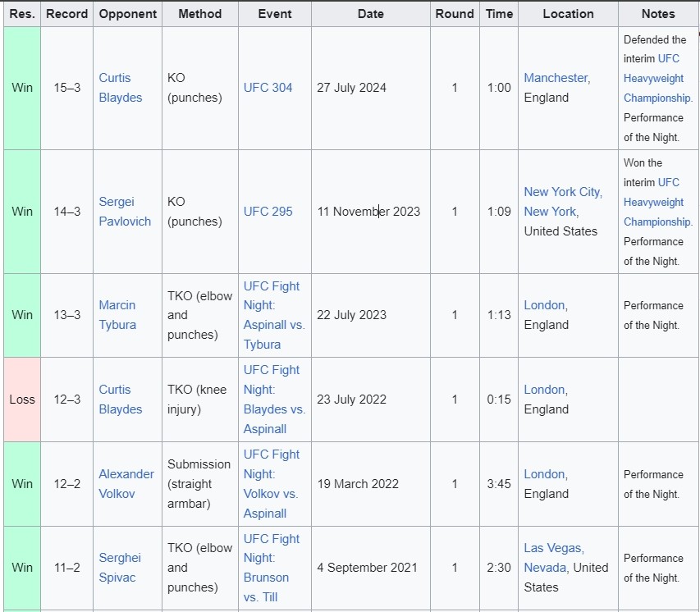This screenshot has height=612, width=700.
Task: Click the 12–3 record cell
Action: click(x=67, y=400)
